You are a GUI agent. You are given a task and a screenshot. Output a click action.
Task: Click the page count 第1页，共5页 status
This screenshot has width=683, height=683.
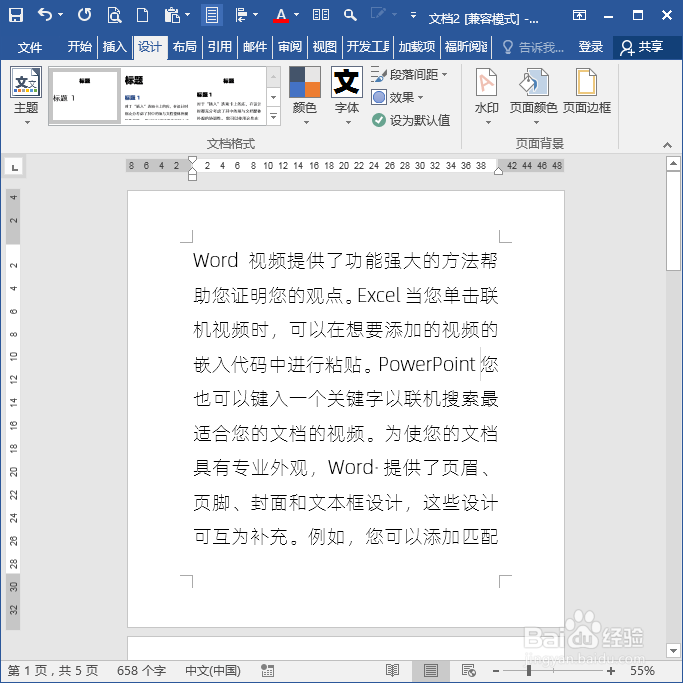pyautogui.click(x=53, y=671)
